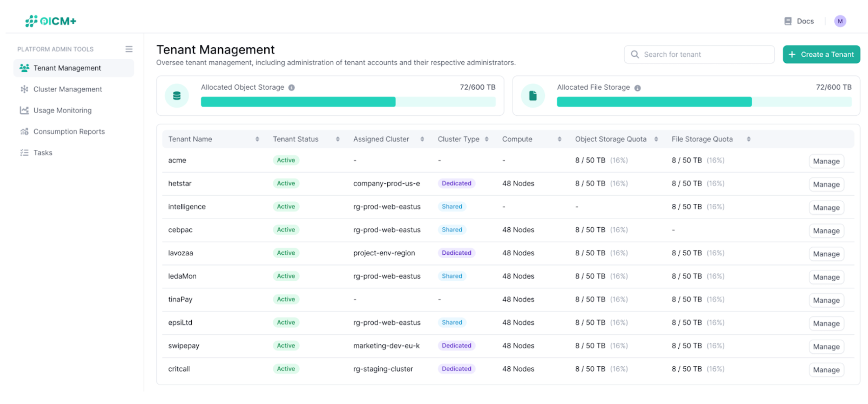Click the object storage database icon

(177, 95)
